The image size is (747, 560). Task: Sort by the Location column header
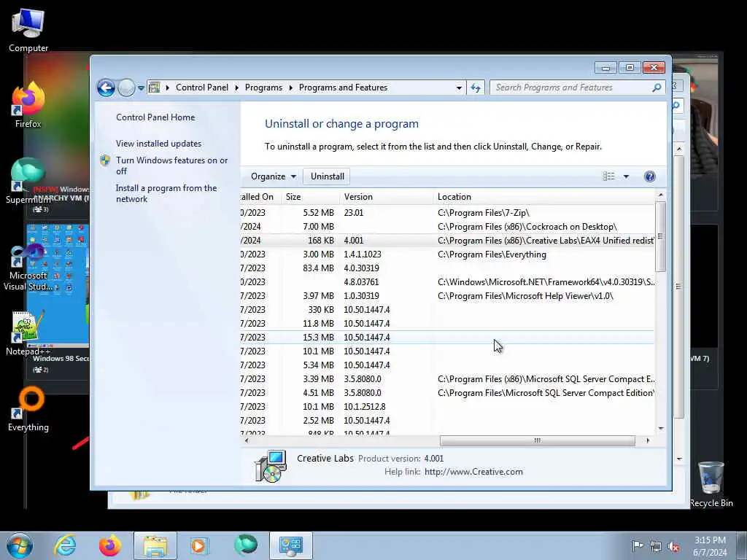(543, 197)
